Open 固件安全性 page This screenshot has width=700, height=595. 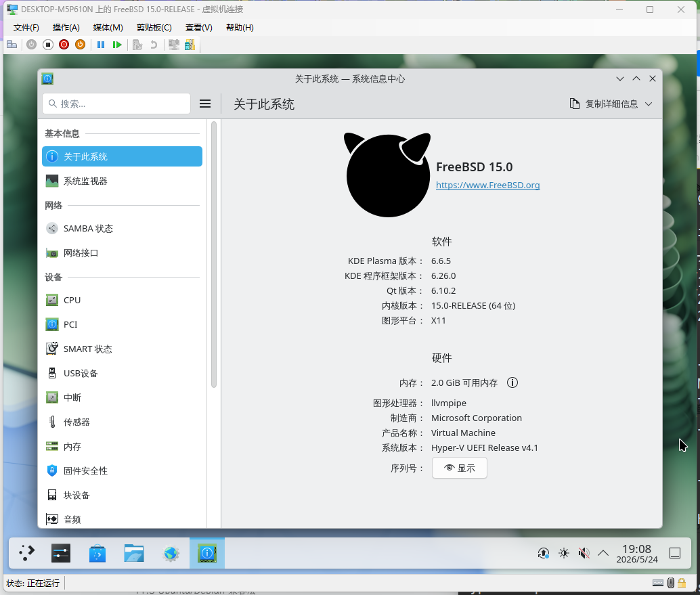point(122,471)
